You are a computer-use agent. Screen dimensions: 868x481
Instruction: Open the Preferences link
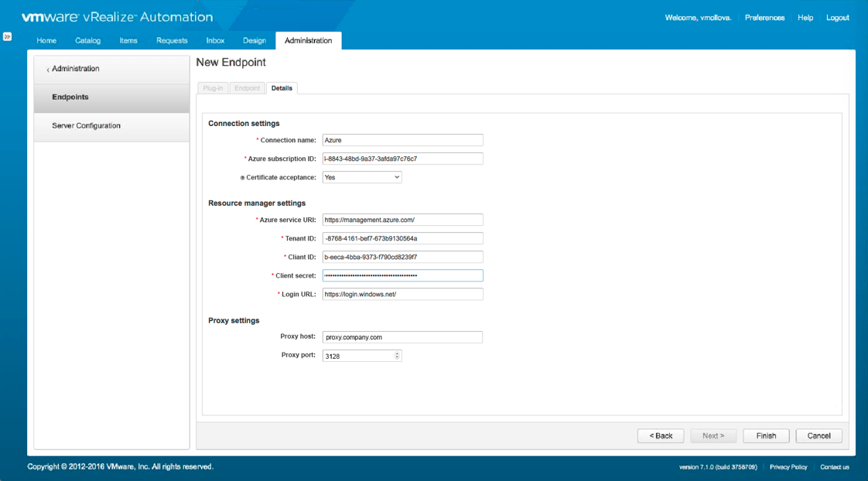764,18
